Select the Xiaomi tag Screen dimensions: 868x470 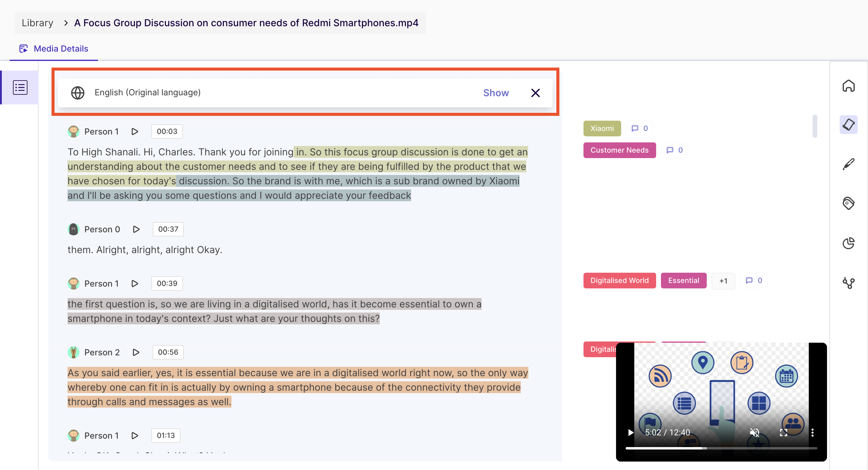(x=602, y=129)
